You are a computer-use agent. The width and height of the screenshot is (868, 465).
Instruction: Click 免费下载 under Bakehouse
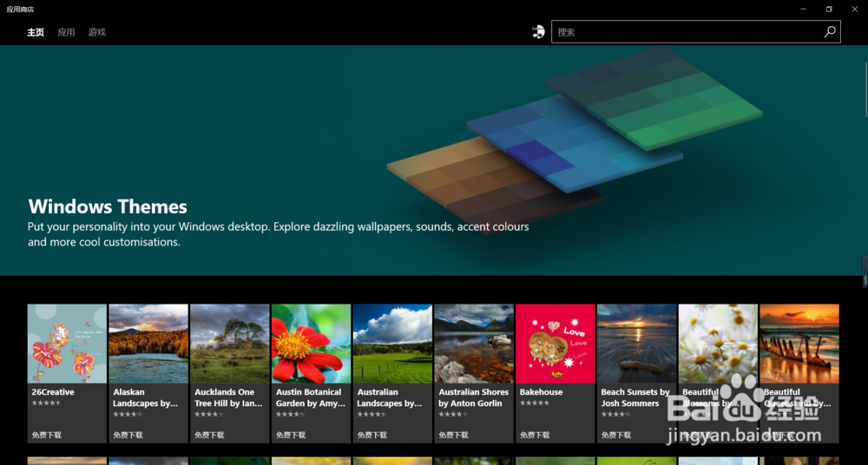535,436
